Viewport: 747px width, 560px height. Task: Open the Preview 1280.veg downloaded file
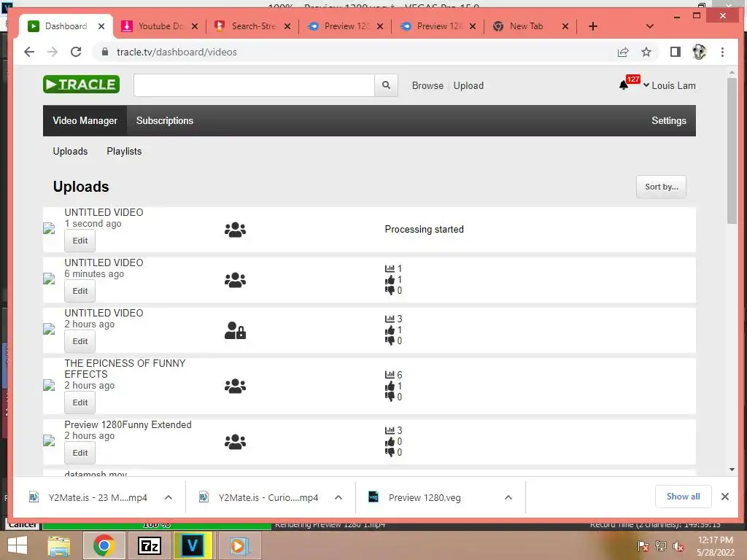[424, 497]
